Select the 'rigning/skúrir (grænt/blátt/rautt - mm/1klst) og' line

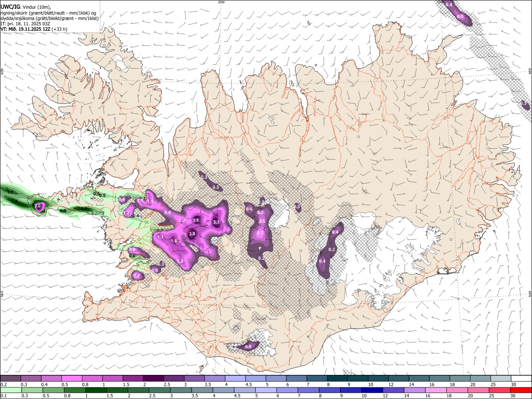click(x=48, y=12)
